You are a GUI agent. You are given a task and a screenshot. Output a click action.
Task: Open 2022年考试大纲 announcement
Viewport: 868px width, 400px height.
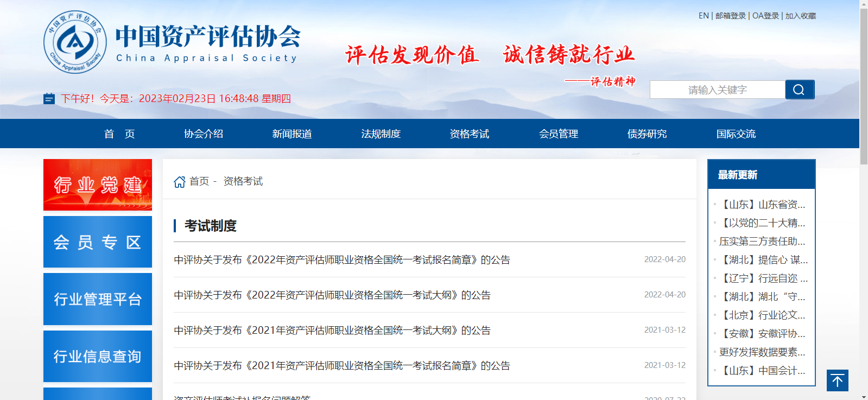click(x=332, y=295)
